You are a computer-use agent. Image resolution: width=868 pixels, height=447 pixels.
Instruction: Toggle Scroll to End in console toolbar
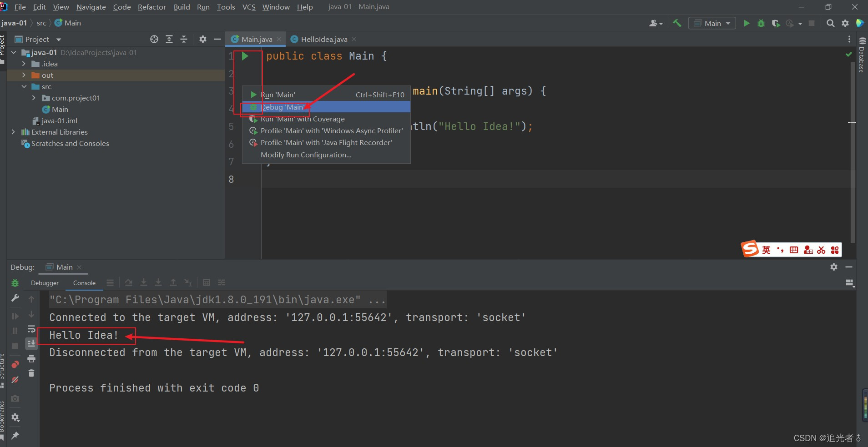tap(31, 343)
